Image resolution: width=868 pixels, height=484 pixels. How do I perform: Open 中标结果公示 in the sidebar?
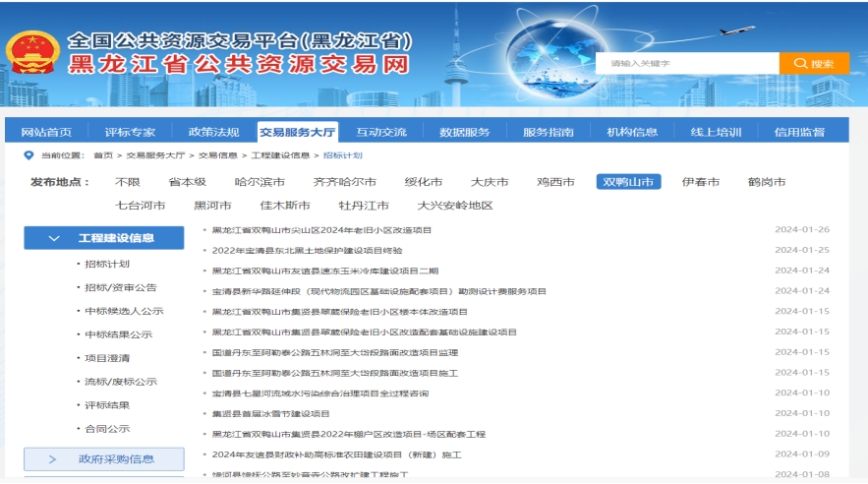pyautogui.click(x=118, y=334)
